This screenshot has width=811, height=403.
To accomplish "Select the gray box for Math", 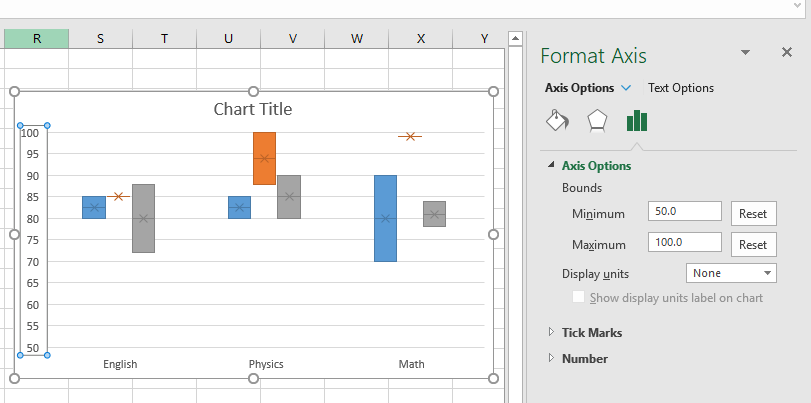I will [434, 214].
